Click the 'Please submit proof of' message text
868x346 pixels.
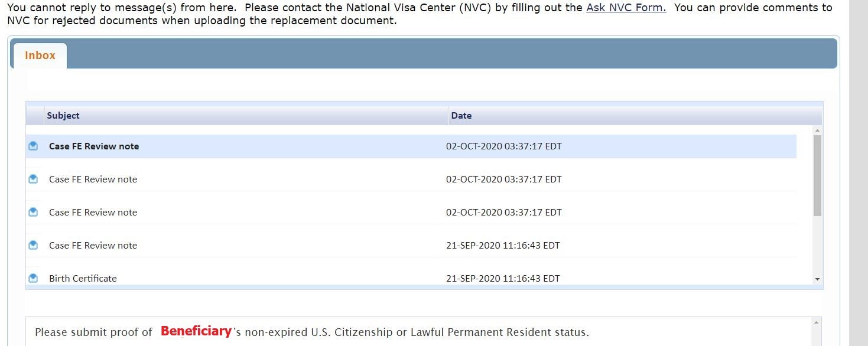point(93,332)
